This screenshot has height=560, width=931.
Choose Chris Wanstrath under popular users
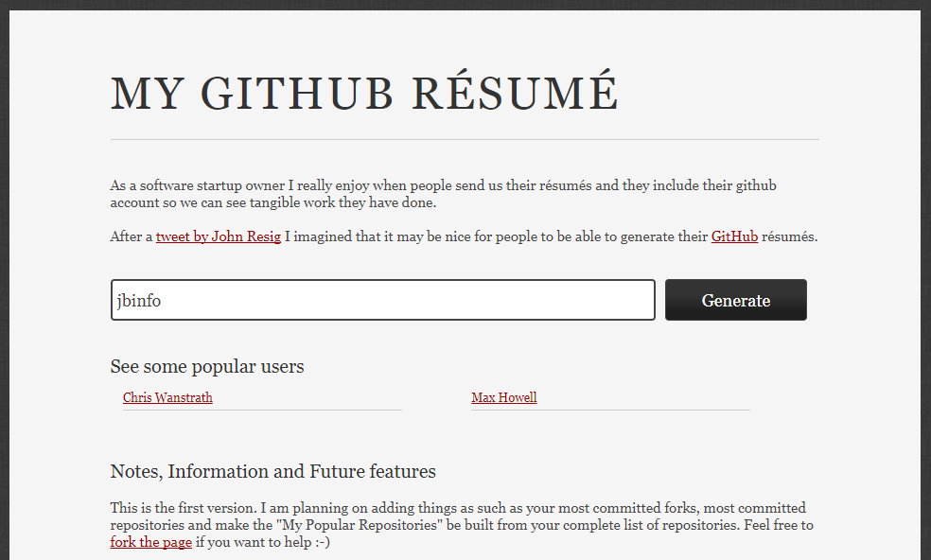[167, 397]
